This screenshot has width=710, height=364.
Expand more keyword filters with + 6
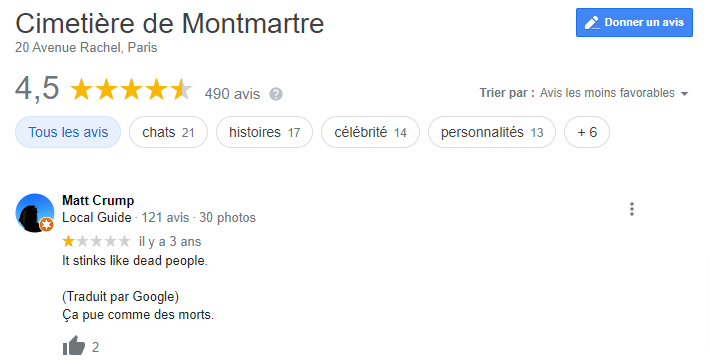point(587,132)
